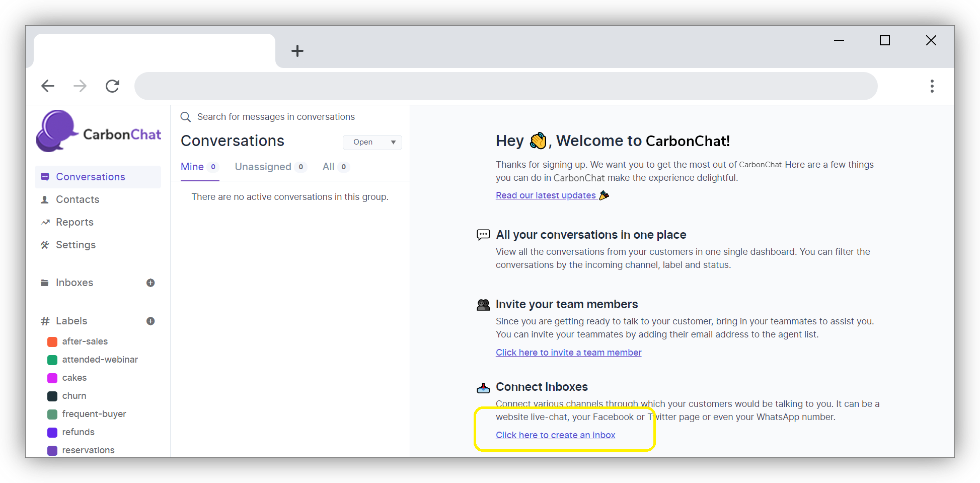Click the invite a team member link
The image size is (980, 483).
click(x=568, y=353)
